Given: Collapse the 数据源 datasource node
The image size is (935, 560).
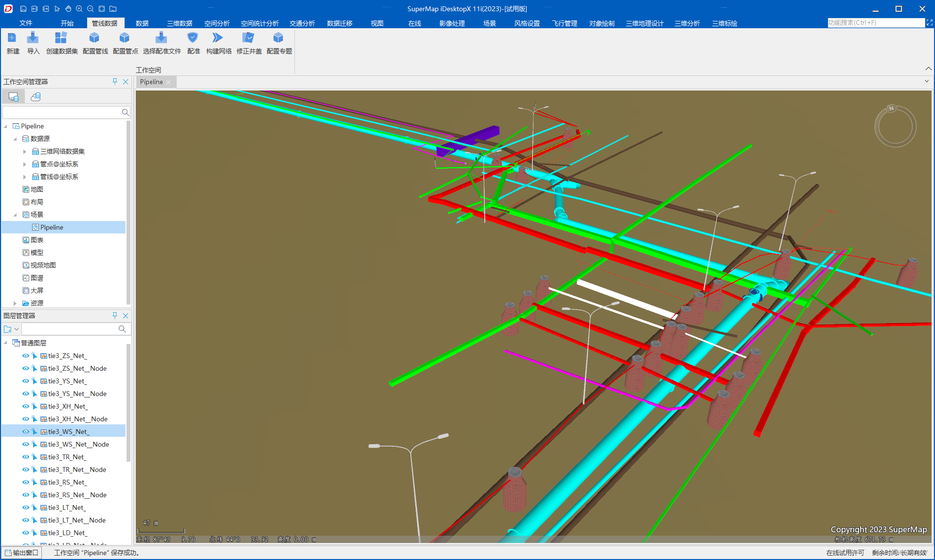Looking at the screenshot, I should (x=15, y=139).
